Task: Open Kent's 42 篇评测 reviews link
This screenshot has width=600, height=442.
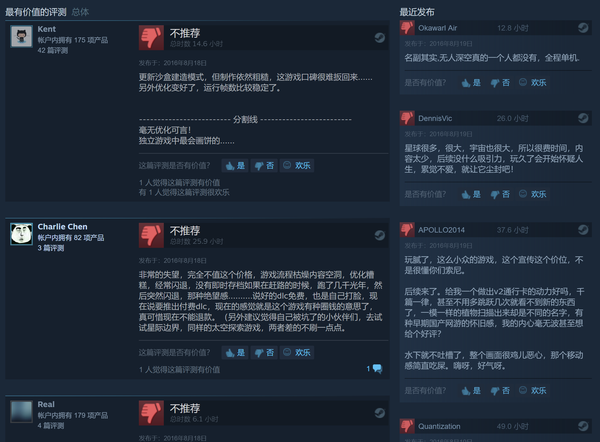Action: click(x=53, y=50)
